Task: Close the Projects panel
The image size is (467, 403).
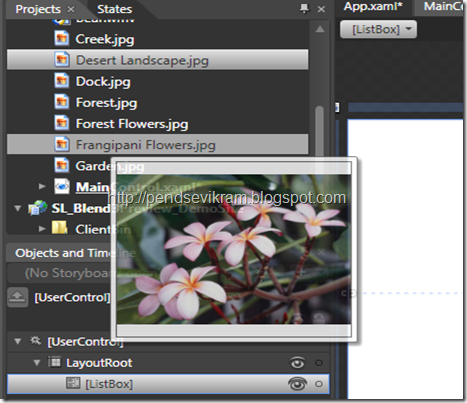Action: [321, 9]
